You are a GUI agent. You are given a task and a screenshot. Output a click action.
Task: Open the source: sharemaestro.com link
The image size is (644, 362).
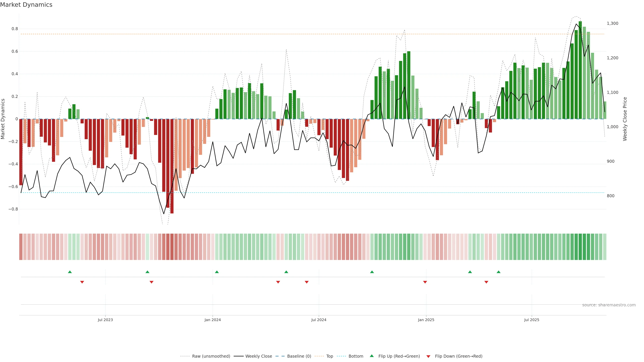coord(609,305)
